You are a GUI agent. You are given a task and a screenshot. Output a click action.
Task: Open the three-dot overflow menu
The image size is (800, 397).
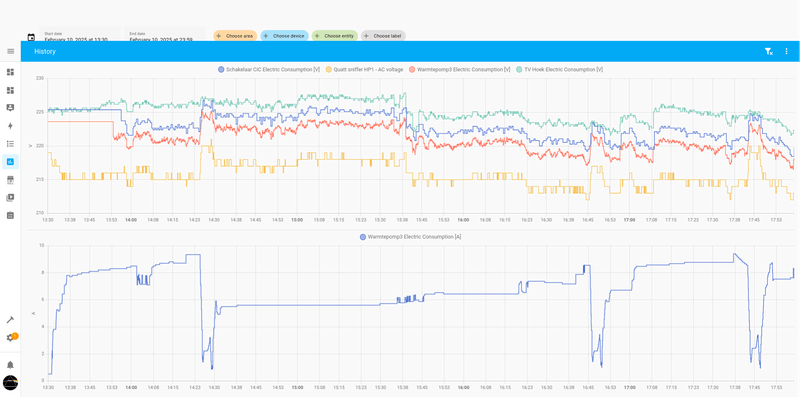786,51
